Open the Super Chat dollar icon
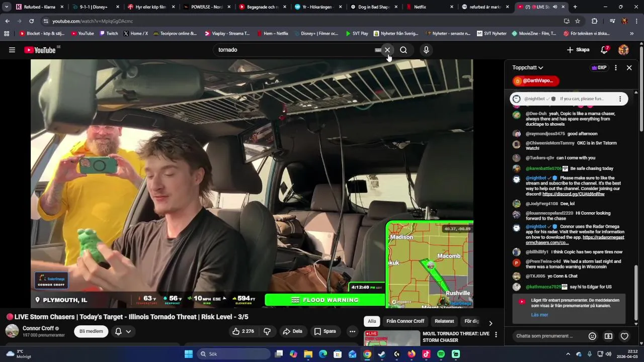This screenshot has width=644, height=362. [608, 336]
